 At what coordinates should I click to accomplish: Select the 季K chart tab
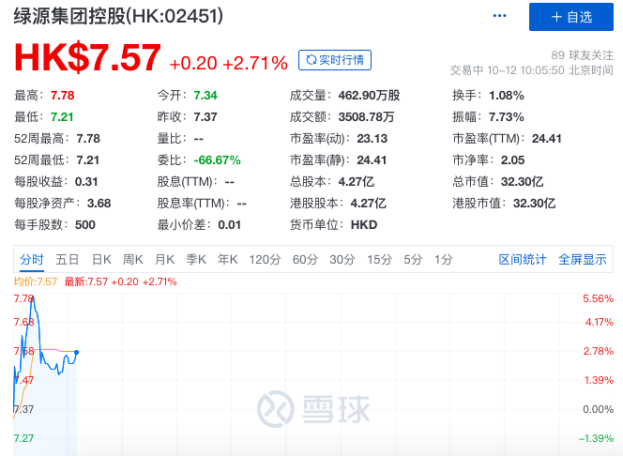(x=196, y=260)
